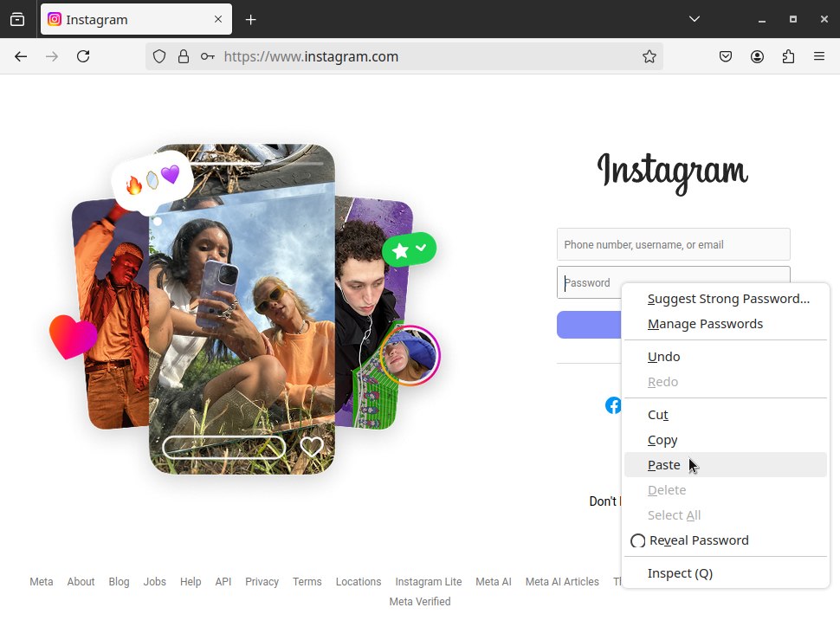Click the left orange-jacket photo card

111,313
